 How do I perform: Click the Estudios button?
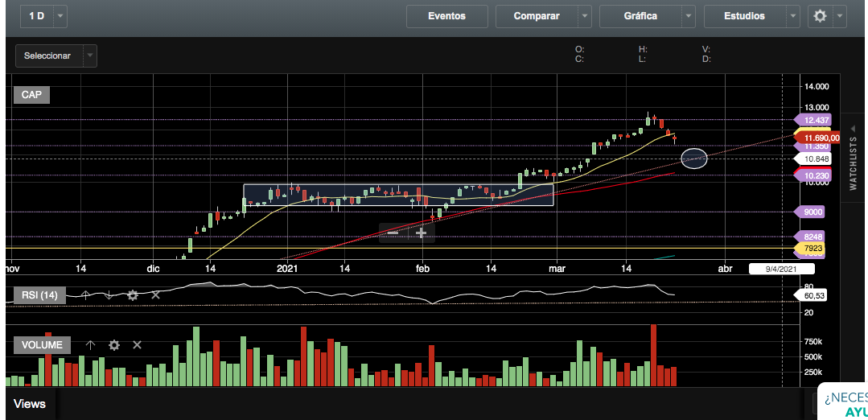pos(745,16)
